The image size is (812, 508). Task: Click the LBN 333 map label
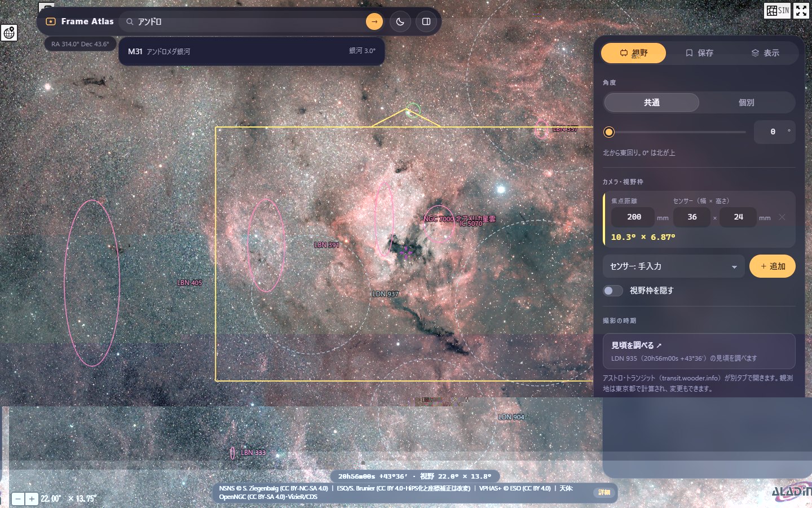(x=253, y=453)
